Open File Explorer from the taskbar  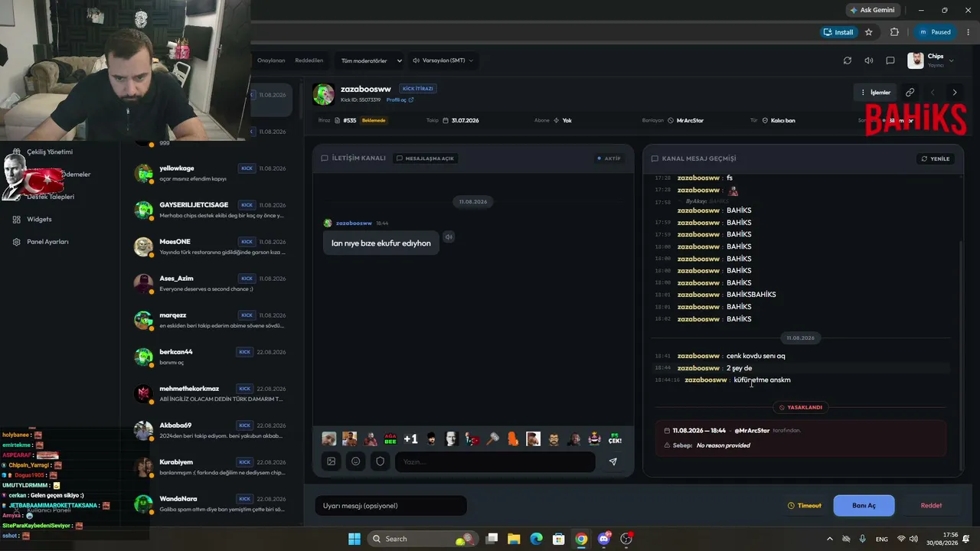[514, 539]
